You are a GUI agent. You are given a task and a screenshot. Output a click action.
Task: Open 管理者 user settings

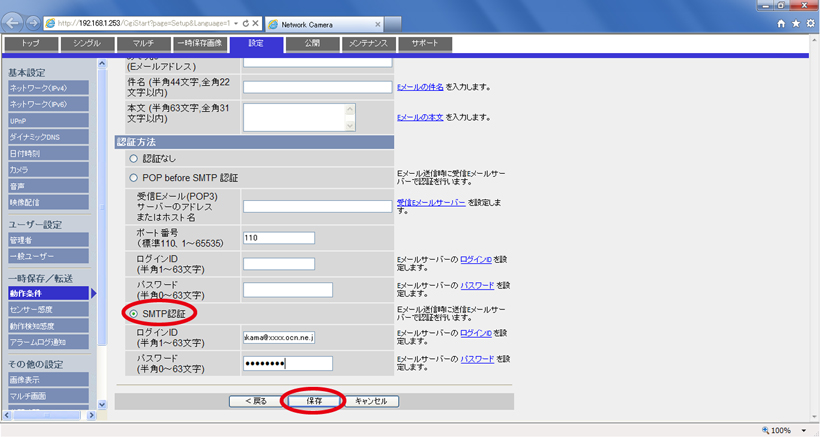coord(48,240)
